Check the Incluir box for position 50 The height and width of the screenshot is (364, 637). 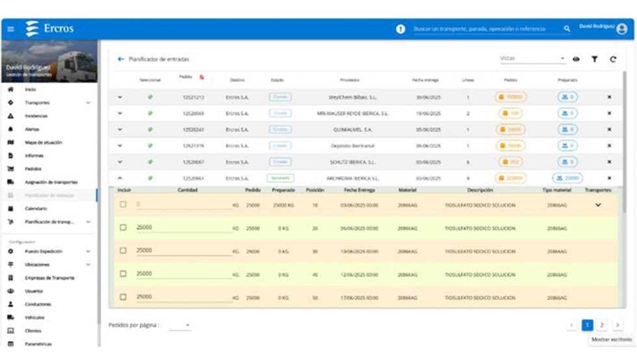123,297
